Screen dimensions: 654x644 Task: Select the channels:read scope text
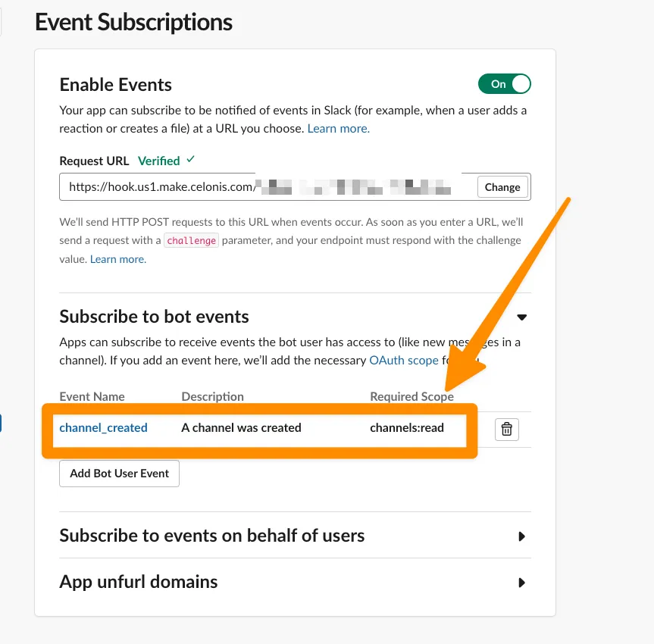pyautogui.click(x=407, y=428)
